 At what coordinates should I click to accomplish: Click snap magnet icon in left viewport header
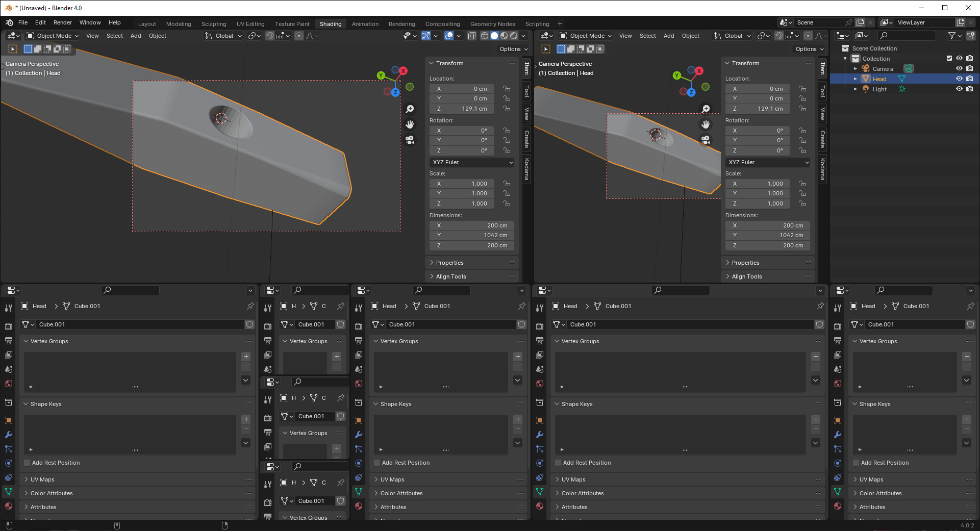pyautogui.click(x=269, y=36)
